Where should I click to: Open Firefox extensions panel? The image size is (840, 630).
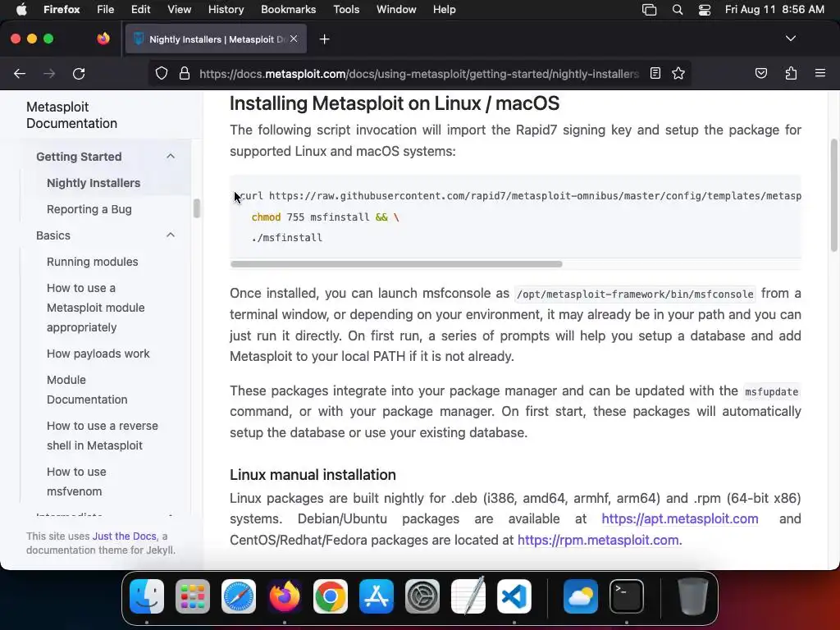click(791, 73)
